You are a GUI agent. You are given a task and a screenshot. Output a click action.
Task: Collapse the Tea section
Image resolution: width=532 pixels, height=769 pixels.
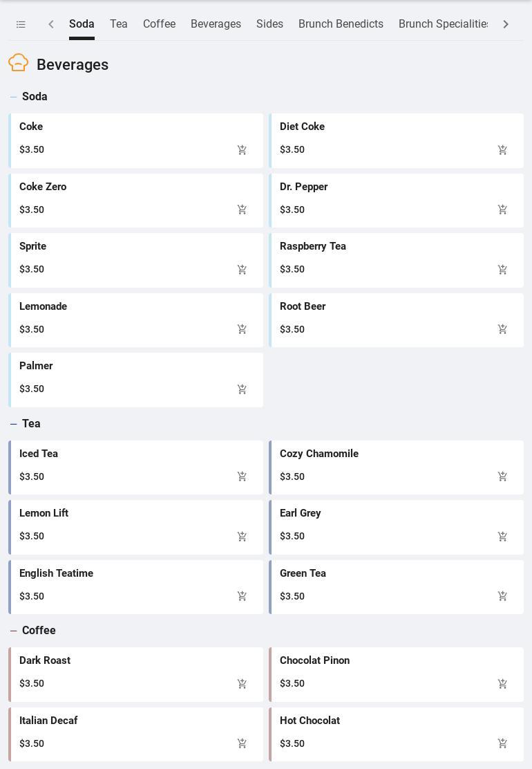coord(13,424)
